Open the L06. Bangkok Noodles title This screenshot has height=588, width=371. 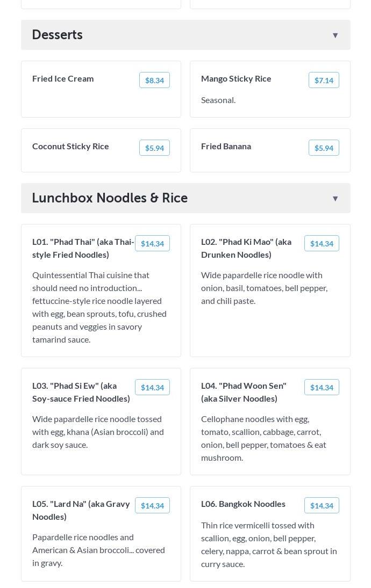pyautogui.click(x=243, y=504)
